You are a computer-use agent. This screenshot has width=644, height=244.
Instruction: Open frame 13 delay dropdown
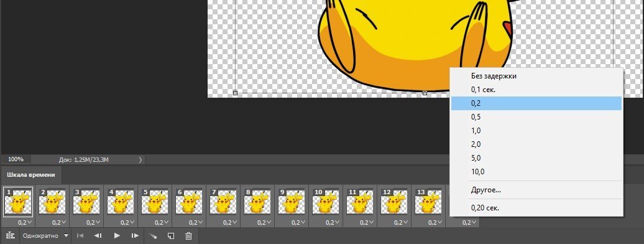(435, 223)
